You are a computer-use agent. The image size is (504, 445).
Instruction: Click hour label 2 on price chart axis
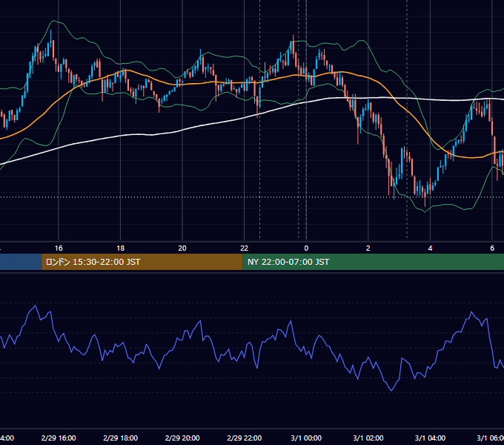[368, 248]
